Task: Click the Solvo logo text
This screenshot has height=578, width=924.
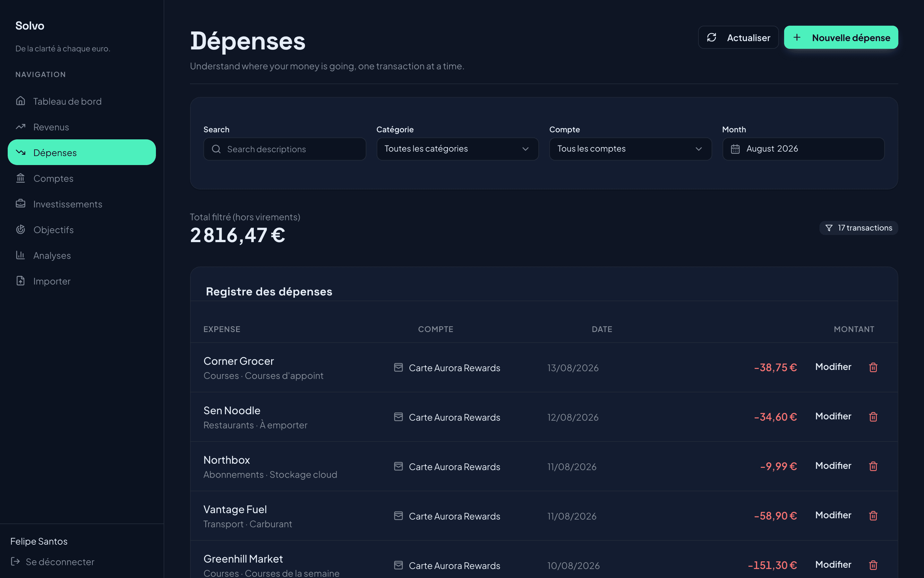Action: (30, 26)
